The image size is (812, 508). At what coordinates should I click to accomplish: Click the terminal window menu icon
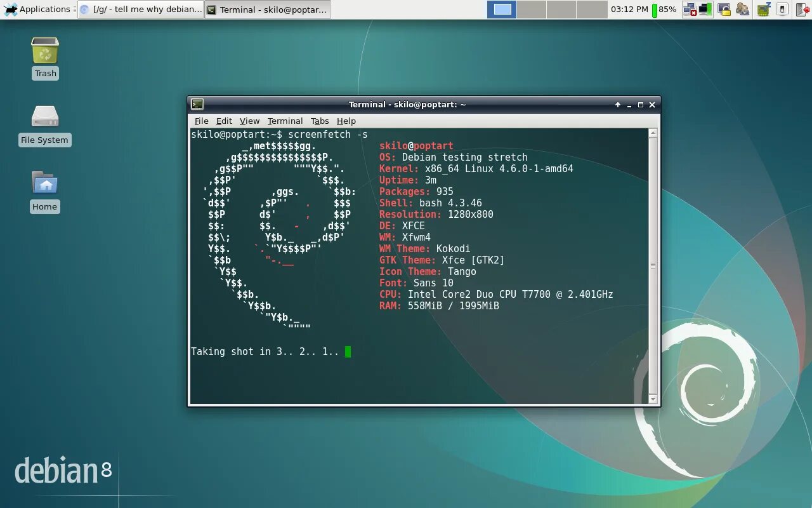point(197,104)
